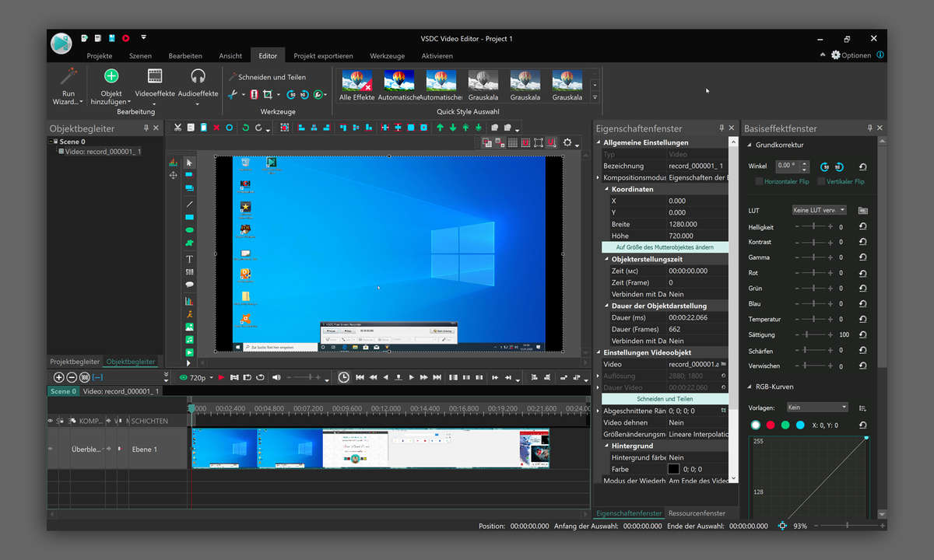Viewport: 934px width, 560px height.
Task: Open the LUT folder browse icon
Action: point(862,211)
